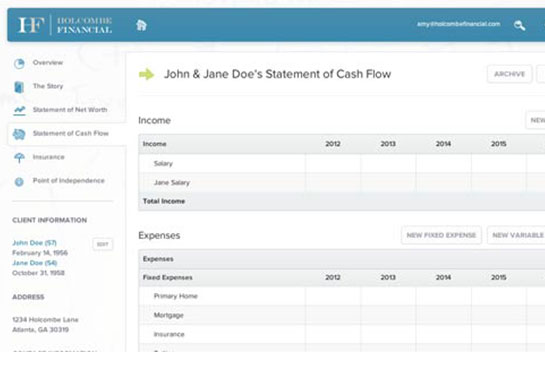Click October 31, 1958 birthdate text
Image resolution: width=545 pixels, height=370 pixels.
[x=38, y=273]
